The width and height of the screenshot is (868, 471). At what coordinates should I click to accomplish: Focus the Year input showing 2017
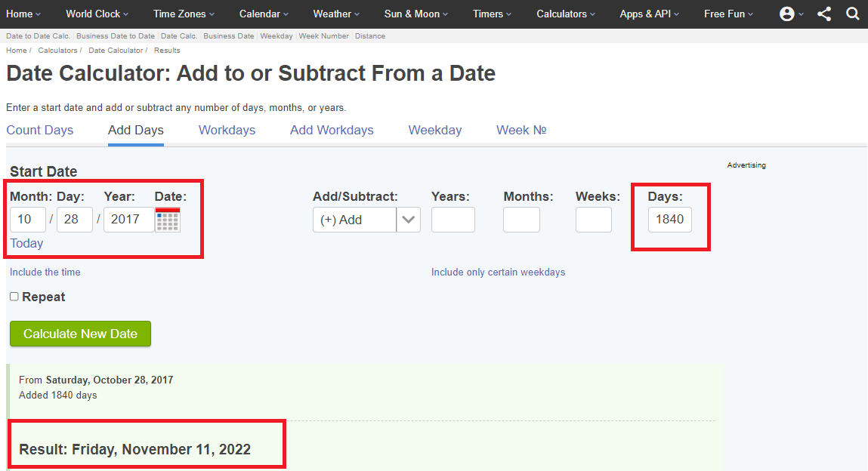click(x=129, y=220)
